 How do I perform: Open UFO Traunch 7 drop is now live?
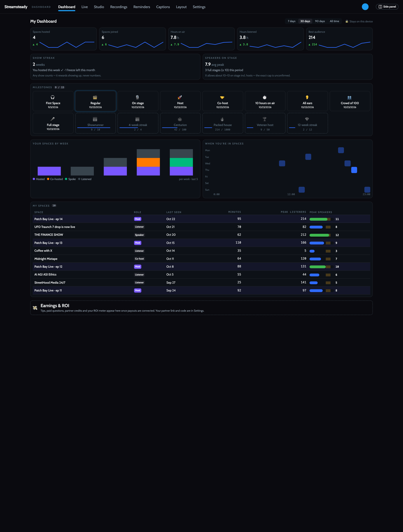pos(201,227)
